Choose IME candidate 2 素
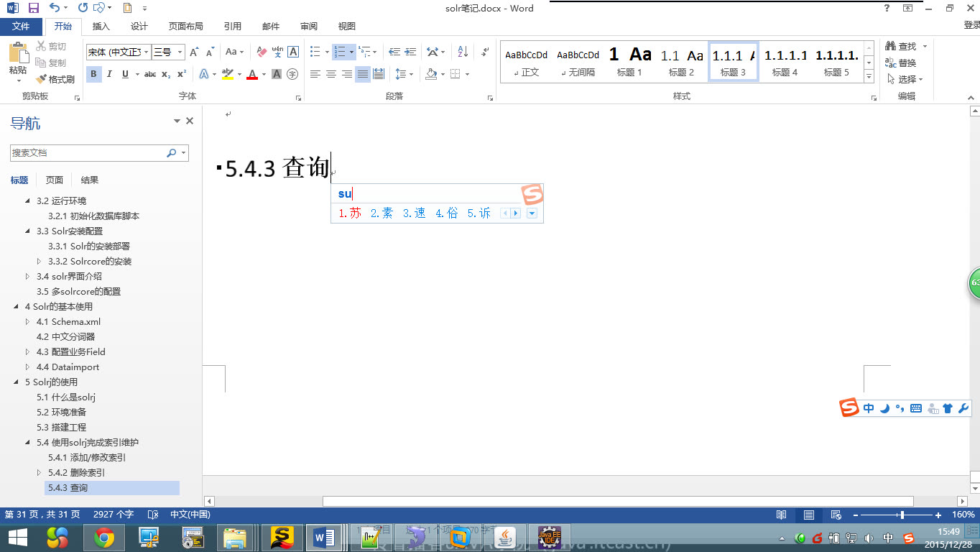The width and height of the screenshot is (980, 552). coord(382,213)
